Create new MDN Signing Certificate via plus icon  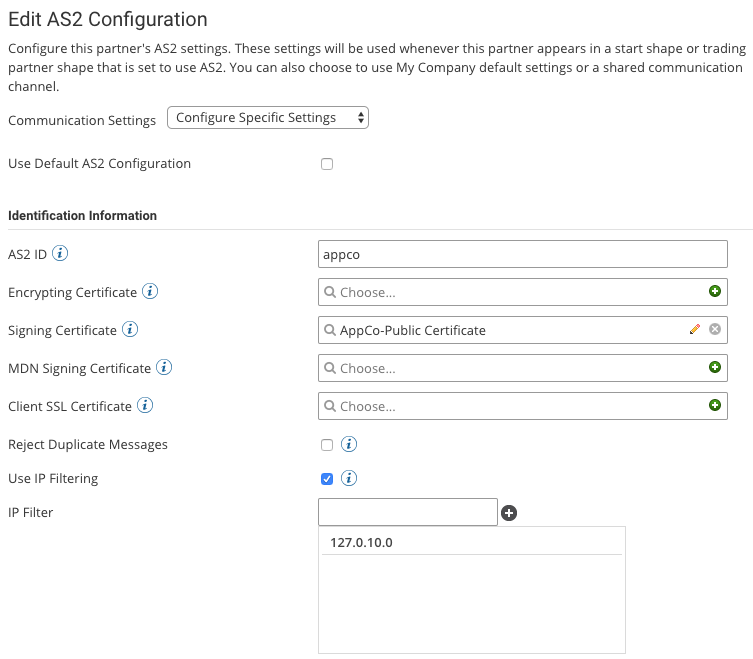[714, 368]
